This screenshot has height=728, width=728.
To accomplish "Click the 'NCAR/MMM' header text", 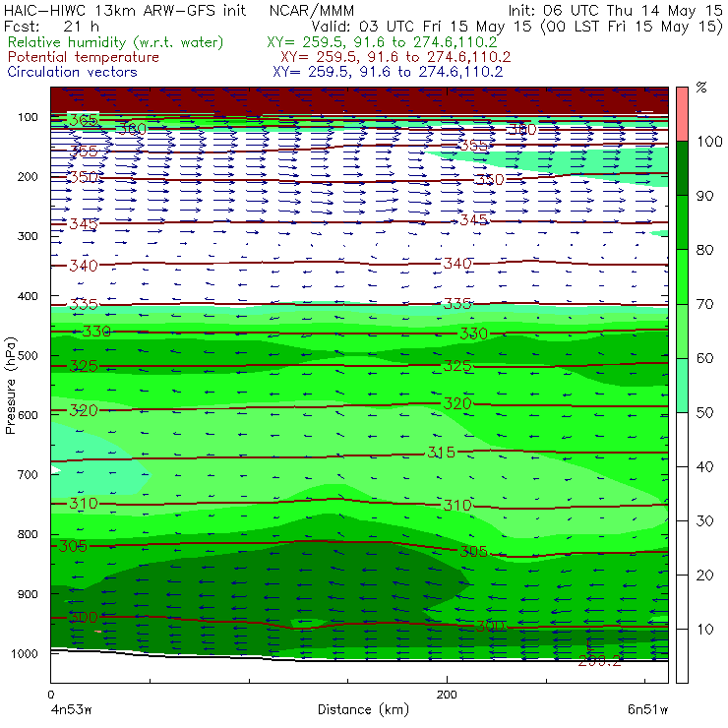I will coord(312,10).
